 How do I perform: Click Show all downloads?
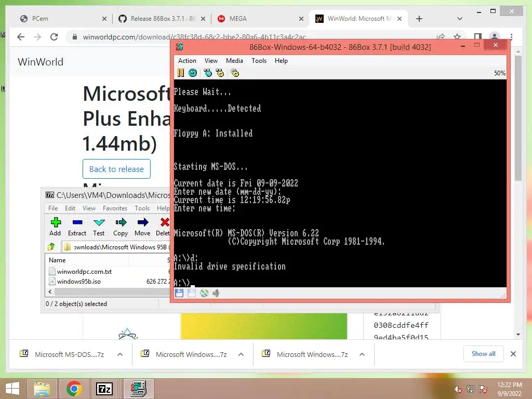[484, 354]
